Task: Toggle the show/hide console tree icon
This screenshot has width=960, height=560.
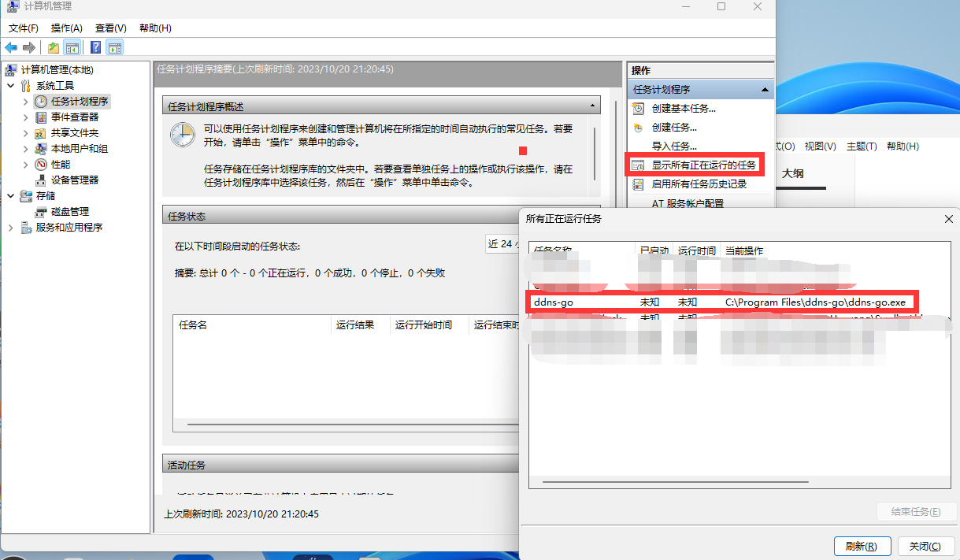Action: [x=72, y=47]
